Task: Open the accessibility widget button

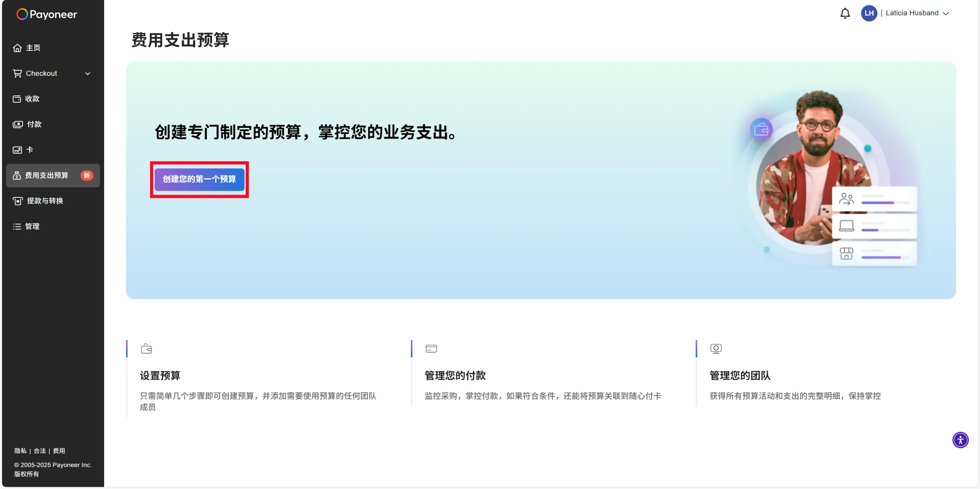Action: pyautogui.click(x=960, y=440)
